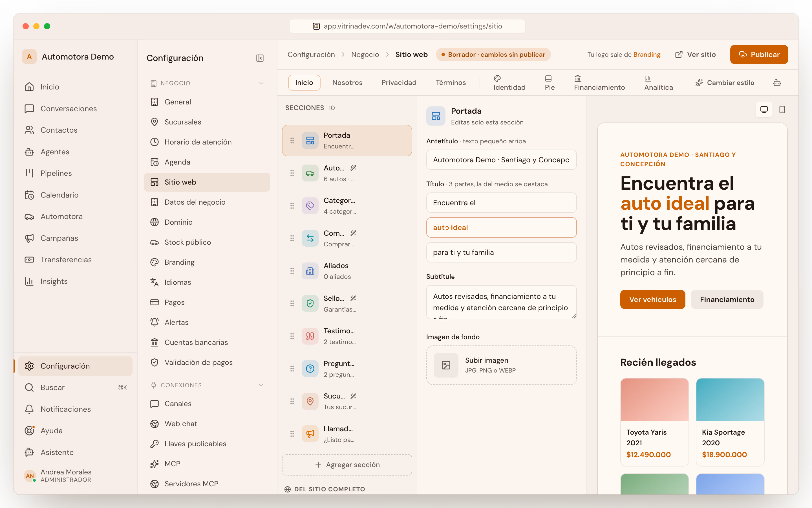Click the highlighted "auto ideal" title field
This screenshot has height=508, width=812.
[x=501, y=227]
